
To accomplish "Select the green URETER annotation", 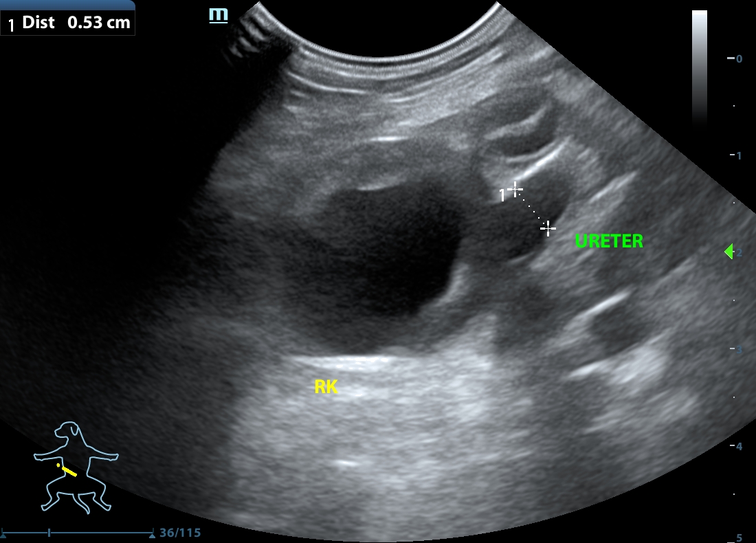I will click(x=609, y=241).
